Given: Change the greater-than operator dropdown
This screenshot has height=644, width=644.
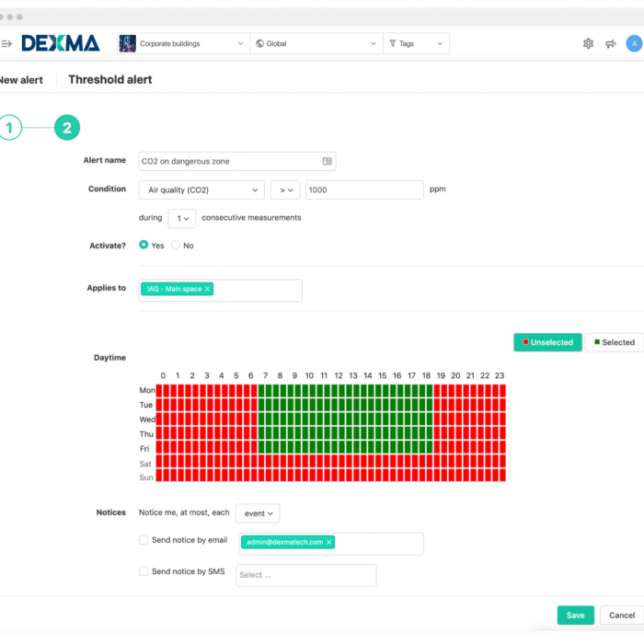Looking at the screenshot, I should click(x=285, y=190).
